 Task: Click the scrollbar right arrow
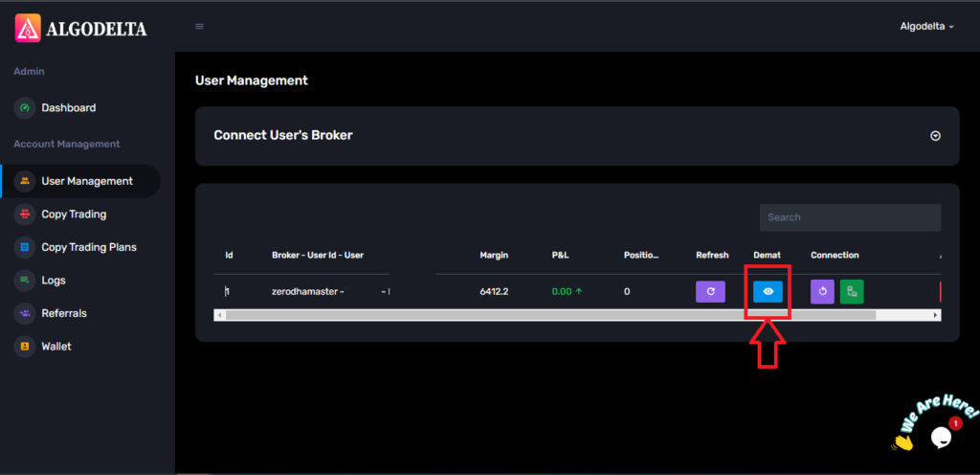pyautogui.click(x=936, y=316)
